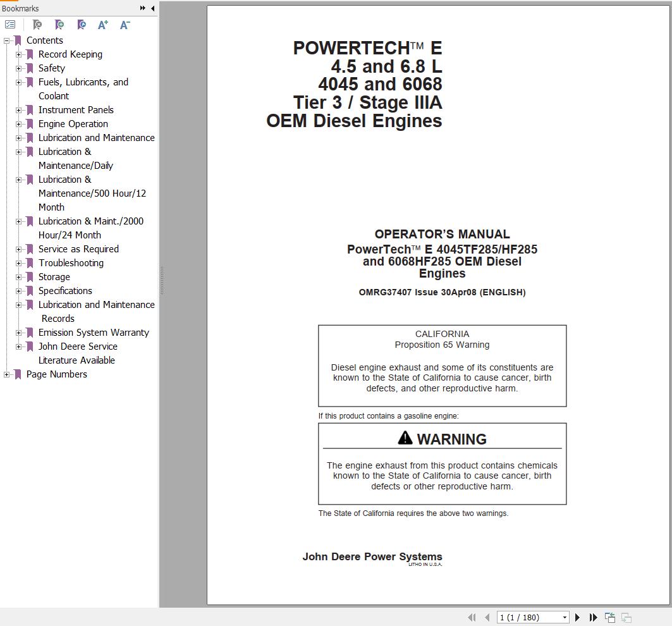This screenshot has height=626, width=672.
Task: Collapse the Bookmarks panel with the arrow
Action: point(152,9)
